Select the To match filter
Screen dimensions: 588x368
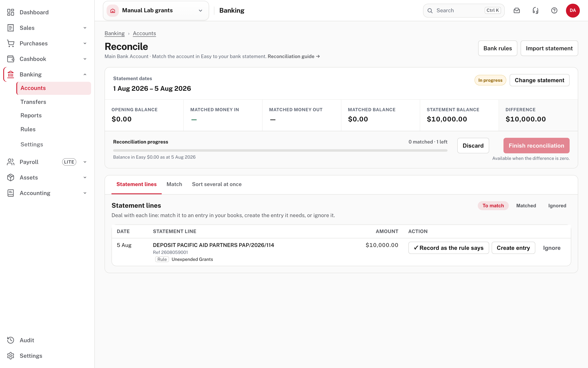click(493, 206)
